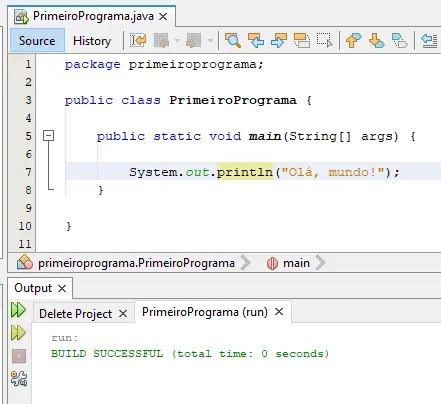Click the Last Edit location icon
This screenshot has height=404, width=441.
[x=138, y=41]
